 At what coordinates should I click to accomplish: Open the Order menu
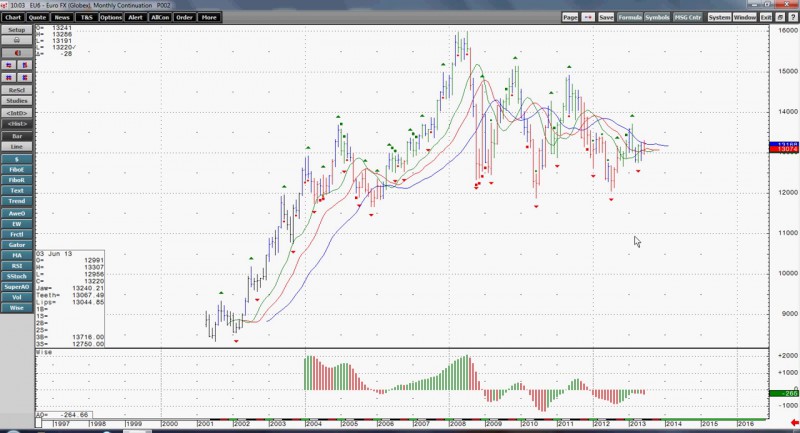click(x=184, y=17)
